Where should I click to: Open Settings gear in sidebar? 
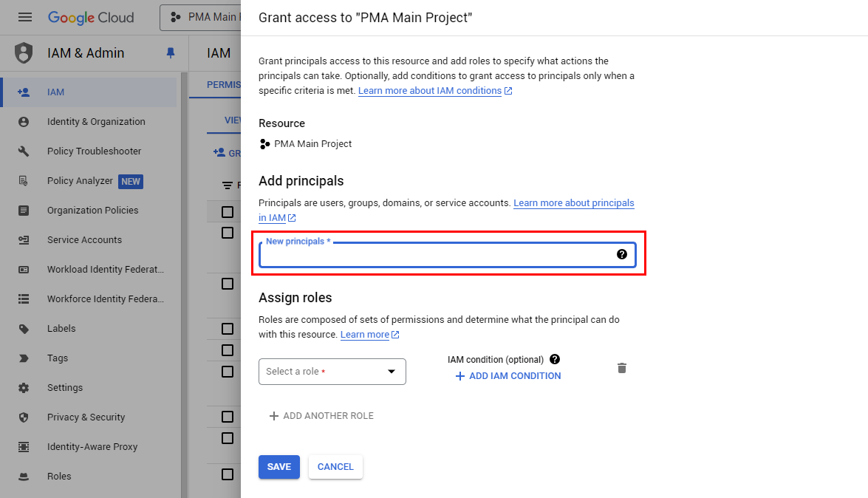65,388
